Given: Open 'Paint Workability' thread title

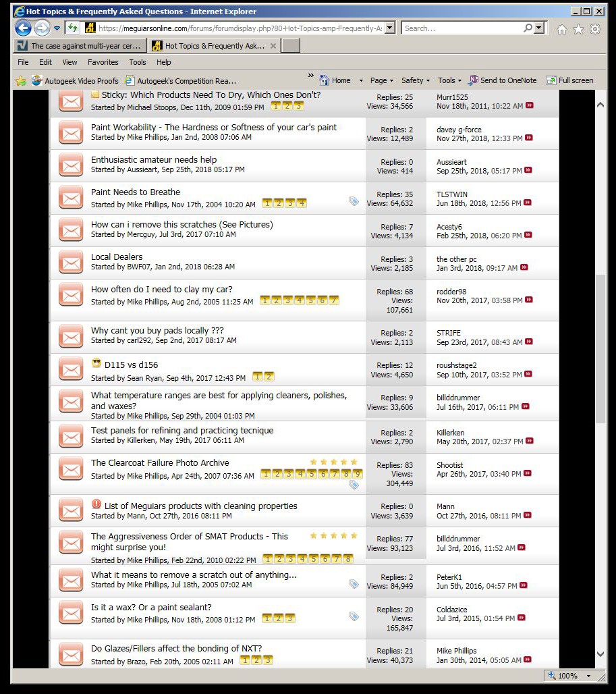Looking at the screenshot, I should coord(214,128).
